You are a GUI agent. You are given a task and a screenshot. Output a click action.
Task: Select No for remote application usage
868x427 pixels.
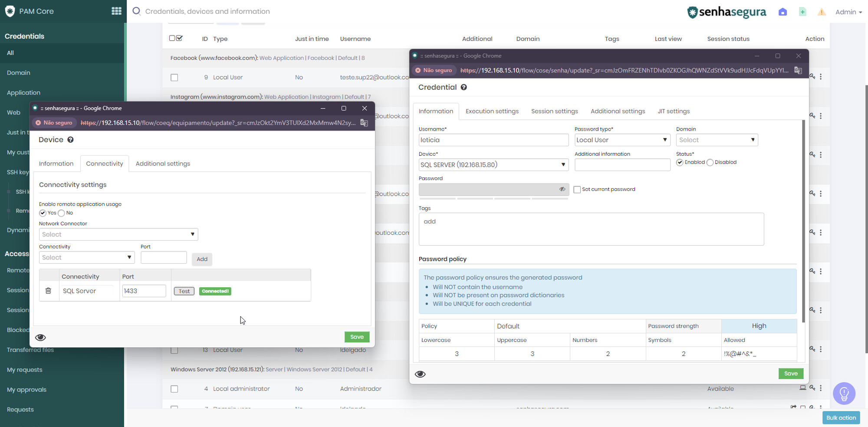click(61, 213)
